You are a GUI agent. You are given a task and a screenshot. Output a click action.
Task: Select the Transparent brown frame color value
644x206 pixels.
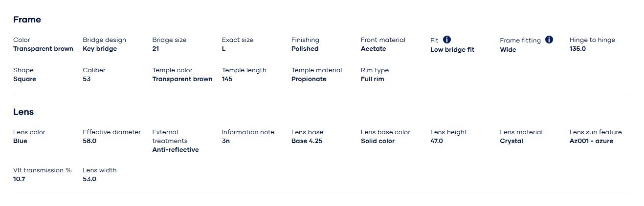tap(43, 49)
